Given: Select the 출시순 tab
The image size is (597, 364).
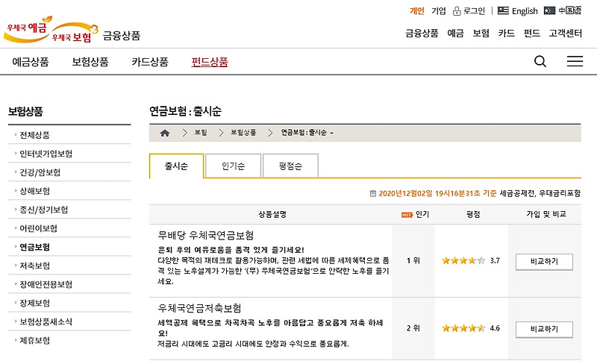Looking at the screenshot, I should (x=177, y=166).
